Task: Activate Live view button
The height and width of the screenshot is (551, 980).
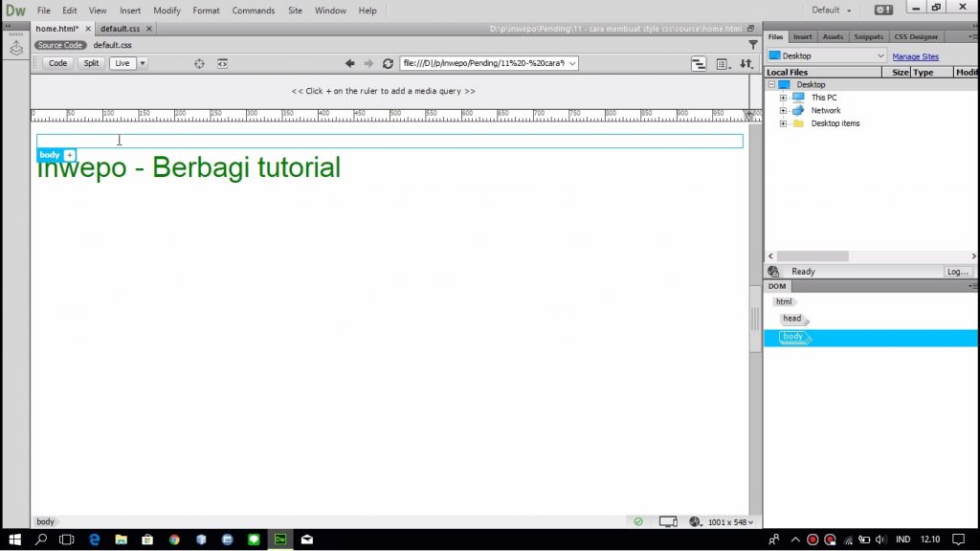Action: click(x=122, y=64)
